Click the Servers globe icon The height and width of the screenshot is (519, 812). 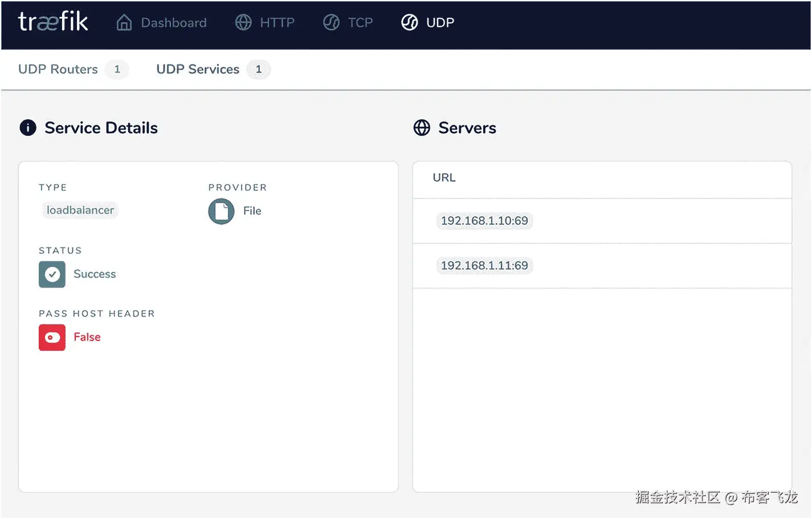(x=422, y=128)
